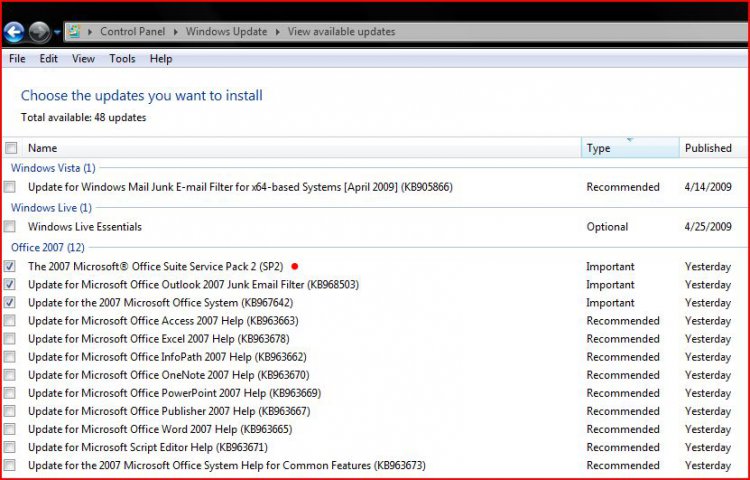Screen dimensions: 750x480
Task: Click 'Important' type in the KB968503 row
Action: pyautogui.click(x=610, y=284)
